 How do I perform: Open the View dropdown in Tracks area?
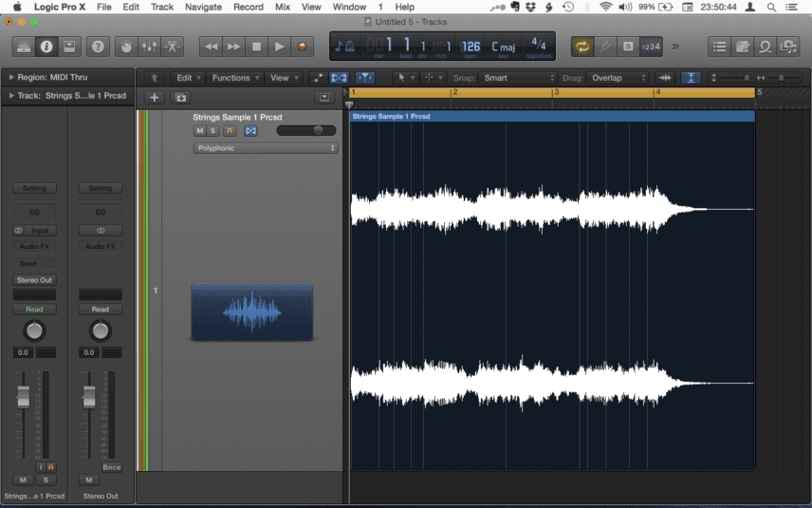click(284, 78)
